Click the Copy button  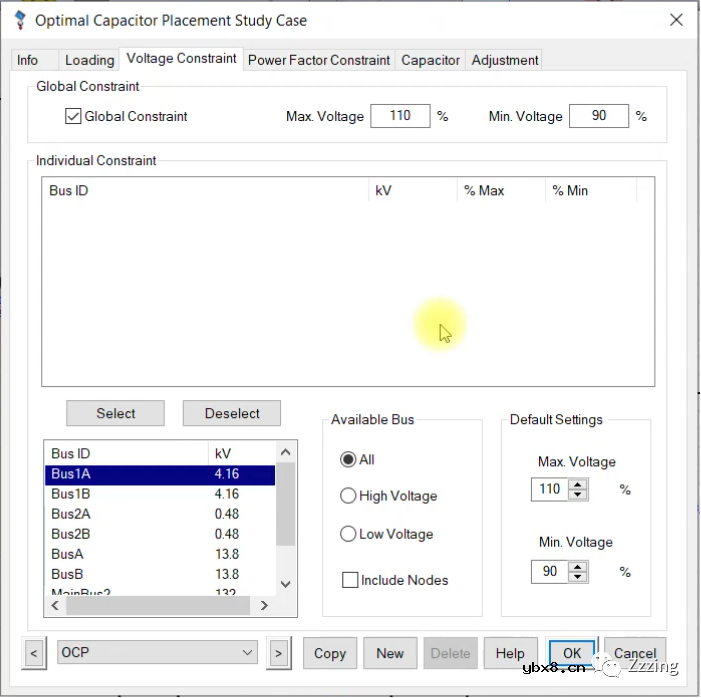329,653
